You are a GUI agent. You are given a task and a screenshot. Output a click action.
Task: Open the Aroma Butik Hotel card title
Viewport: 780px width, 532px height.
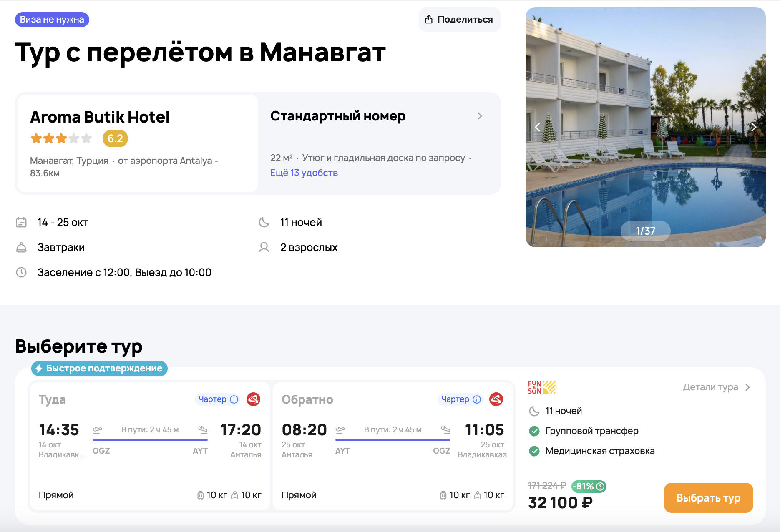100,117
